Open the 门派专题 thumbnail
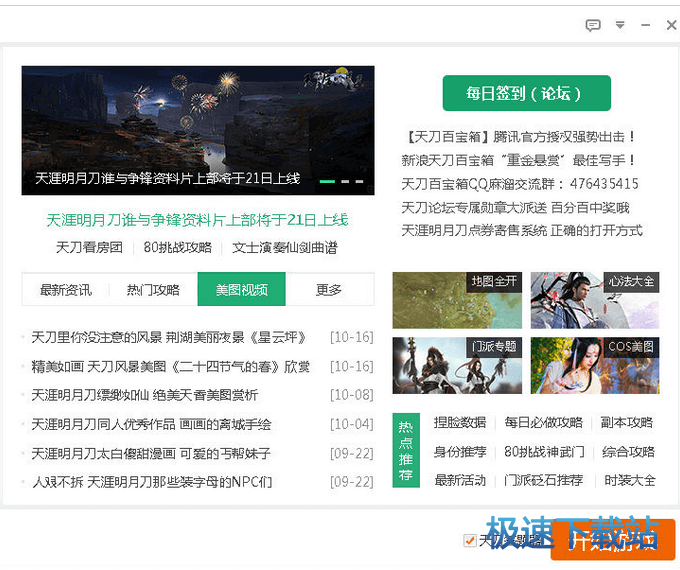 457,365
